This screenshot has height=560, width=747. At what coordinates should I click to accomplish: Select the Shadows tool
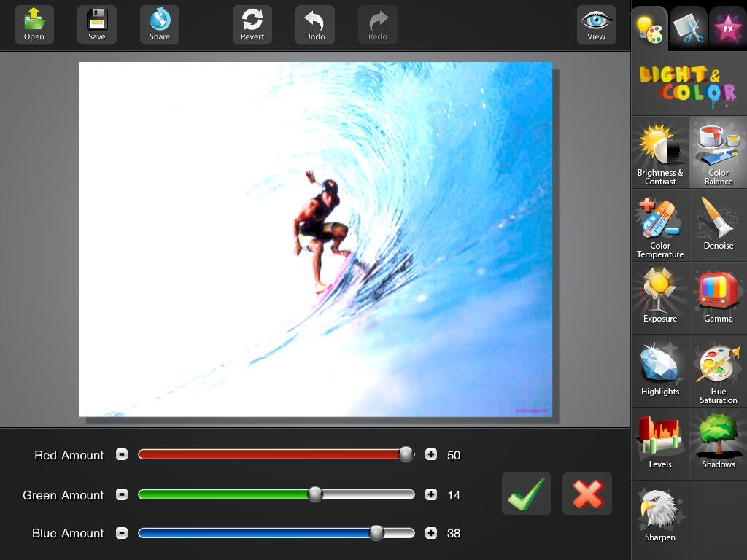point(719,444)
